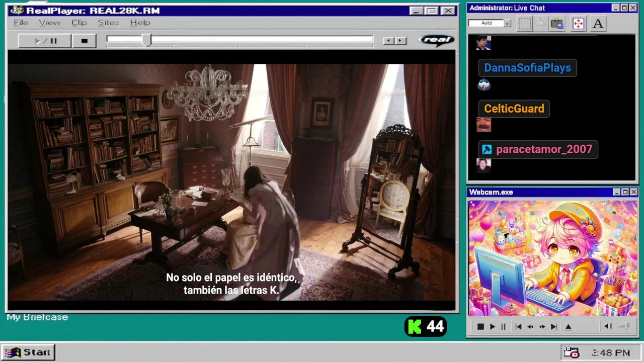Click the Paste icon in Live Chat toolbar

point(557,23)
